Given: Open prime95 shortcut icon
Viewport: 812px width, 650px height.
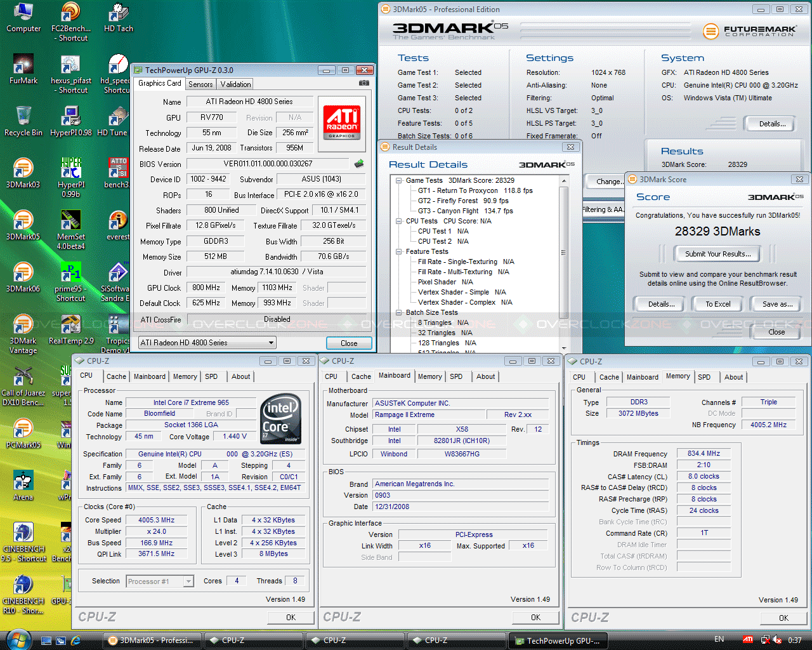Looking at the screenshot, I should [70, 282].
